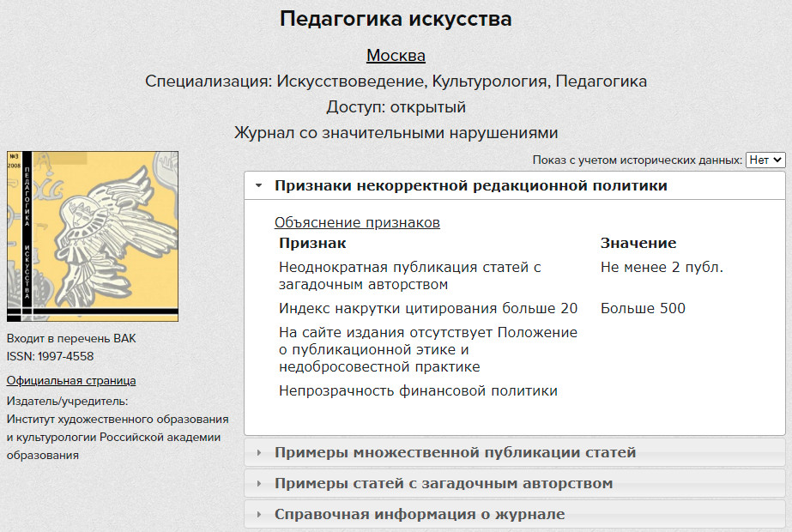Click the 'Журнал со значительными нарушениями' text
This screenshot has width=792, height=532.
pos(396,133)
